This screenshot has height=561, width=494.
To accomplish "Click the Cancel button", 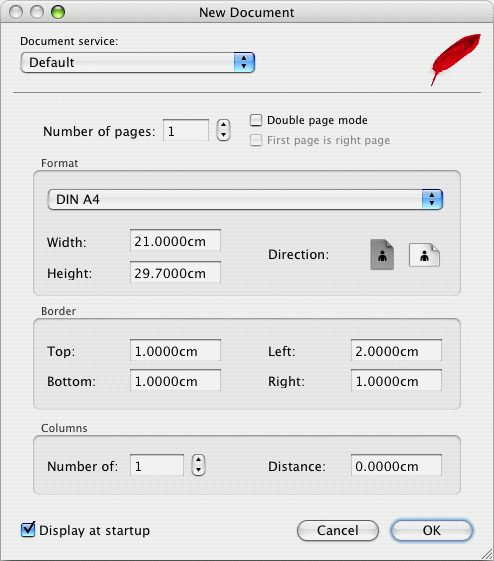I will tap(338, 530).
